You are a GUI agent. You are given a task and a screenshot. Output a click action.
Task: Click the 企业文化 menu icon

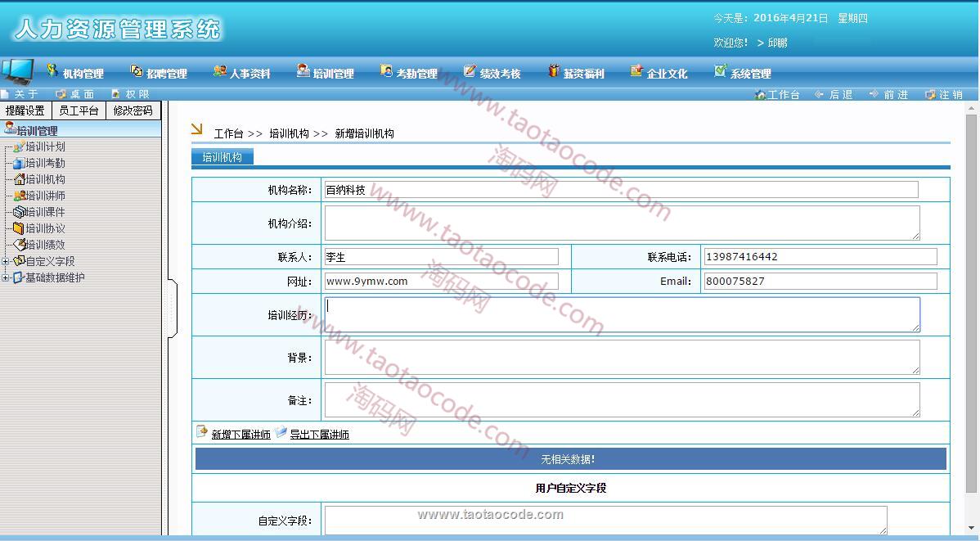coord(636,70)
